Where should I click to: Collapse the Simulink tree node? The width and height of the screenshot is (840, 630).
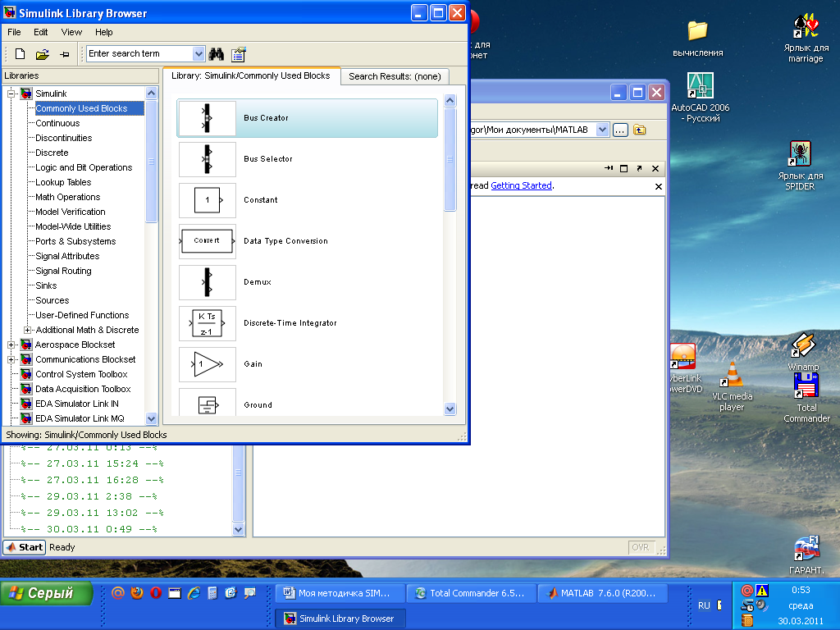(11, 94)
